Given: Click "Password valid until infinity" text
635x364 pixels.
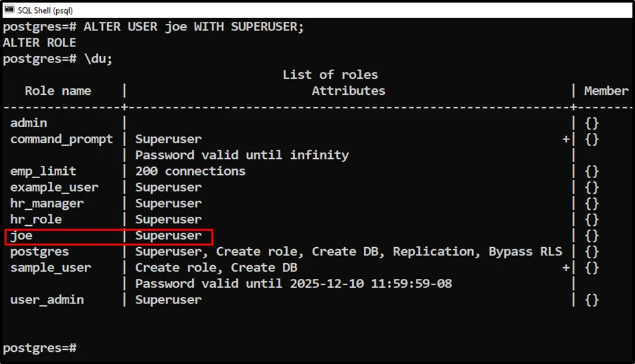Looking at the screenshot, I should 242,155.
